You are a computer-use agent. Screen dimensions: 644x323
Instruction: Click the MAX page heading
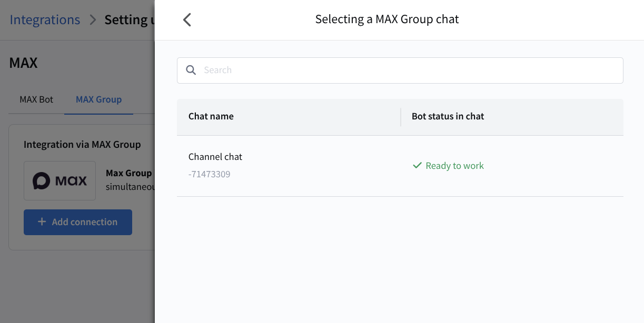pyautogui.click(x=24, y=63)
